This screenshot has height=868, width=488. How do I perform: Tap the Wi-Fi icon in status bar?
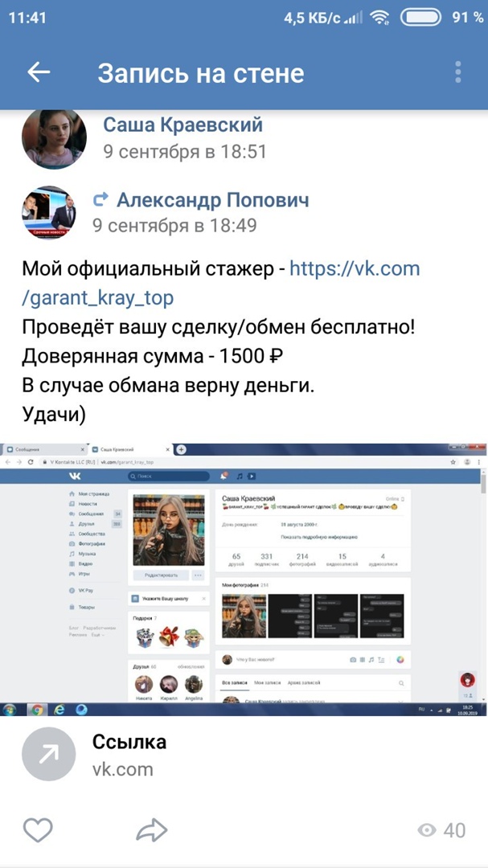380,18
